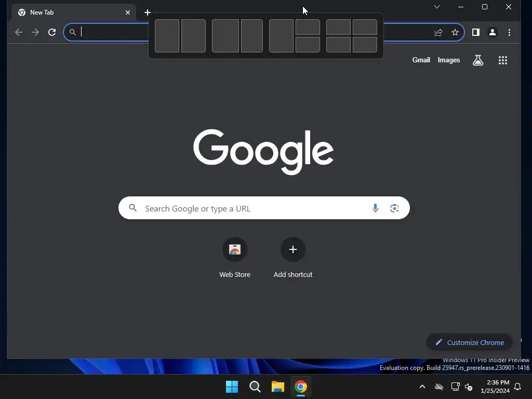Open Search Labs flask icon

pos(478,60)
